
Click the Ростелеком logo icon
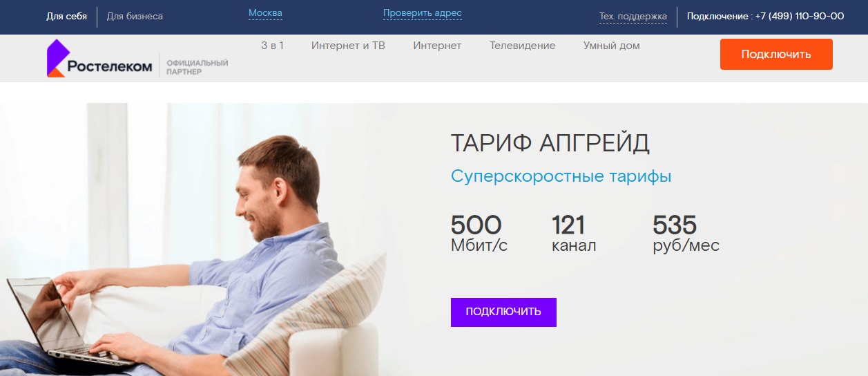tap(56, 58)
